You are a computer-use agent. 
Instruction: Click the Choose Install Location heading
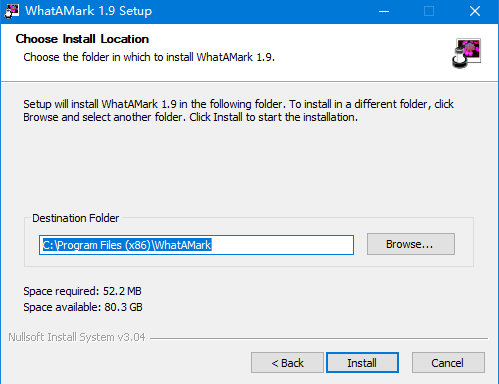pos(82,39)
